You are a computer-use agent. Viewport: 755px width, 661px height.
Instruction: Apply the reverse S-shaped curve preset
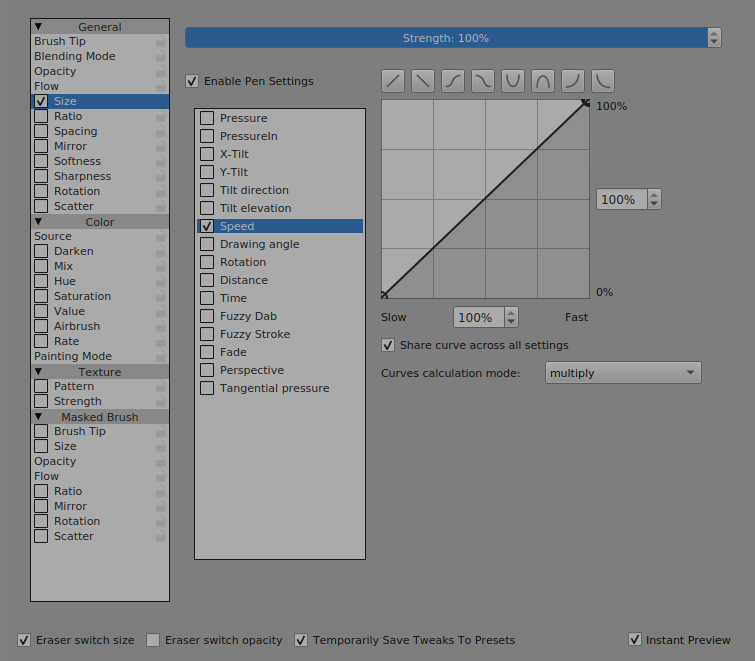pyautogui.click(x=484, y=81)
